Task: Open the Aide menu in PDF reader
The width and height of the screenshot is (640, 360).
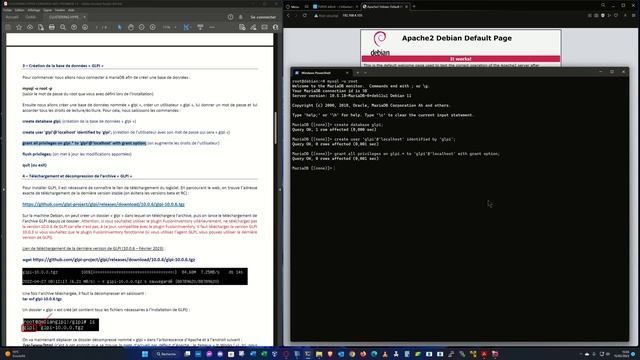Action: 71,10
